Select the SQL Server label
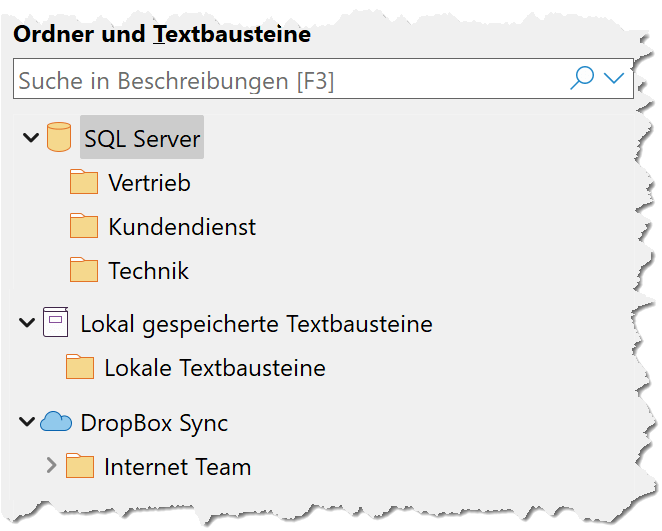 pyautogui.click(x=142, y=138)
